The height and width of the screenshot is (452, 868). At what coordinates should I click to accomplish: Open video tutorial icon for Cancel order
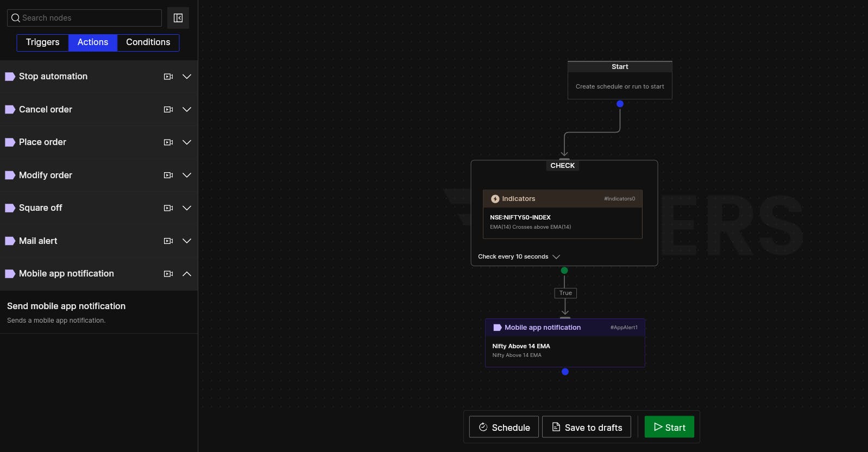click(x=168, y=110)
